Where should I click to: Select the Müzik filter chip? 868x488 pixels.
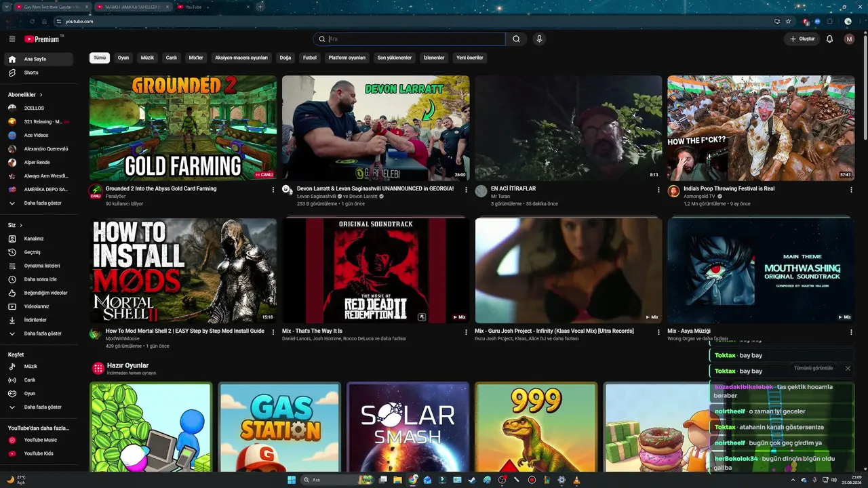pyautogui.click(x=147, y=58)
